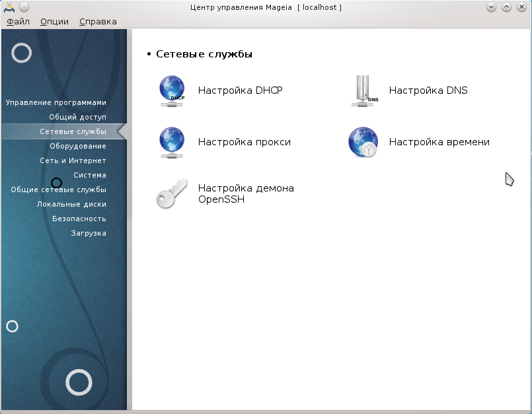
Task: Click the DNS server icon
Action: 364,90
